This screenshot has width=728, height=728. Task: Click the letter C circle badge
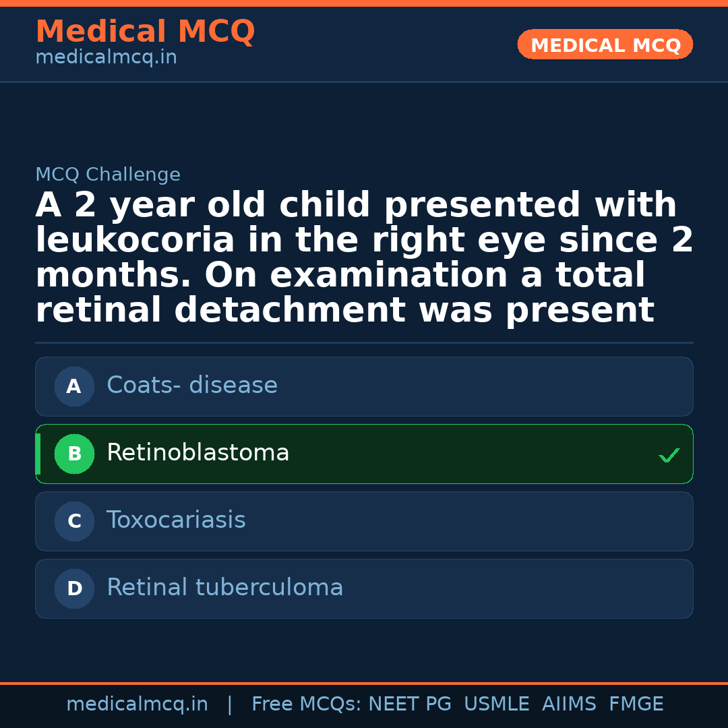[74, 522]
